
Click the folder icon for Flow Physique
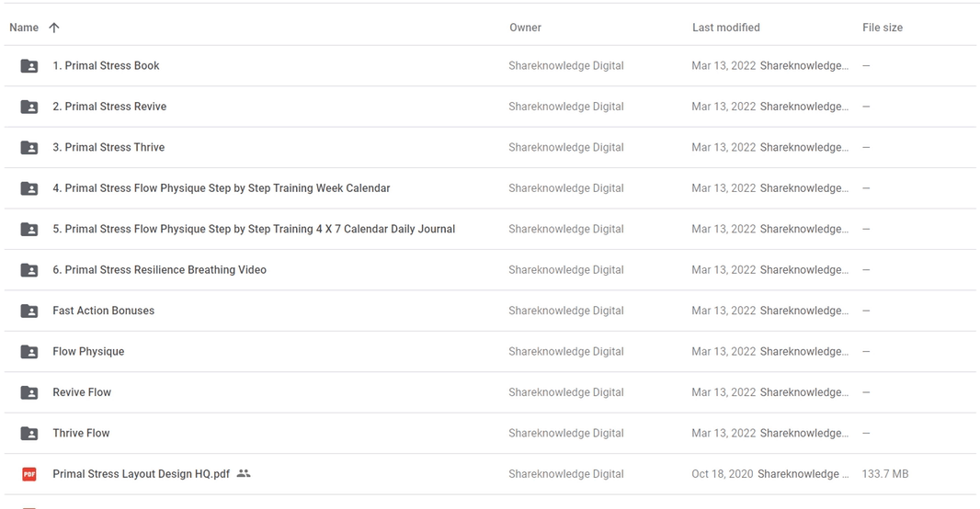point(29,352)
